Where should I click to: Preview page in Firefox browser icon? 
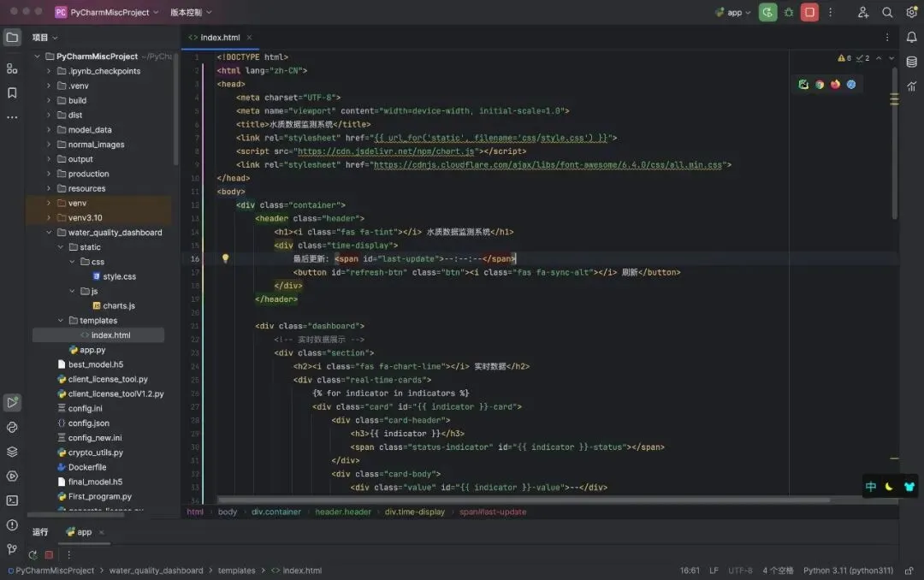coord(836,85)
